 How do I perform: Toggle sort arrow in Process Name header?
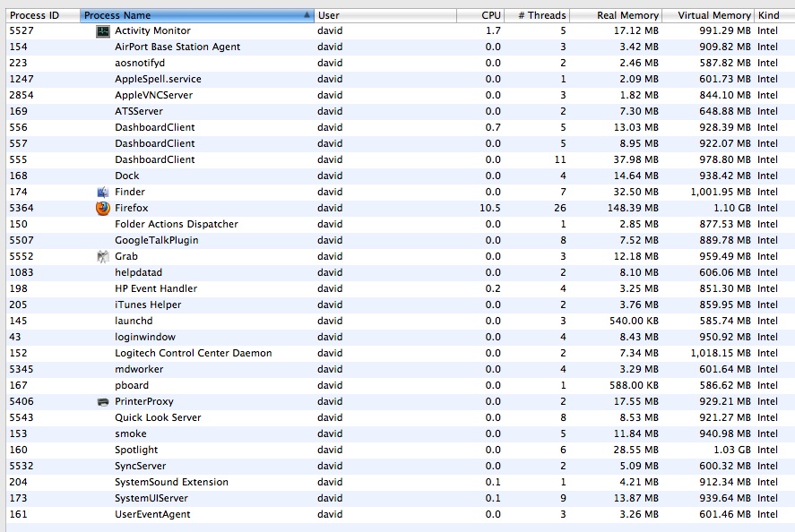point(307,15)
